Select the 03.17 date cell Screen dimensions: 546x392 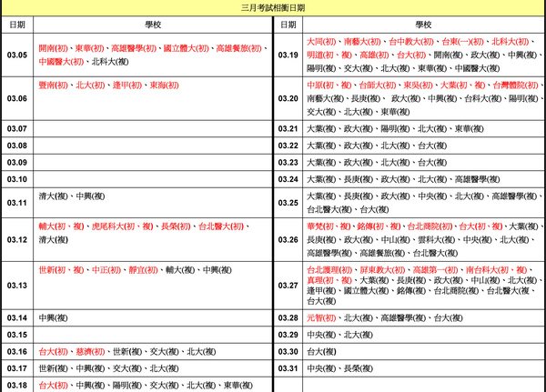click(17, 368)
